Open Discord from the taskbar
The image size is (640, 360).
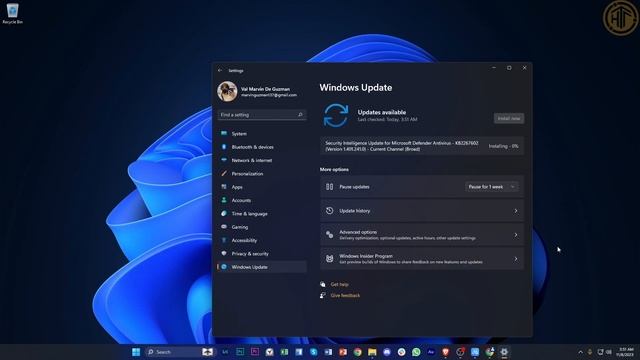tap(387, 352)
